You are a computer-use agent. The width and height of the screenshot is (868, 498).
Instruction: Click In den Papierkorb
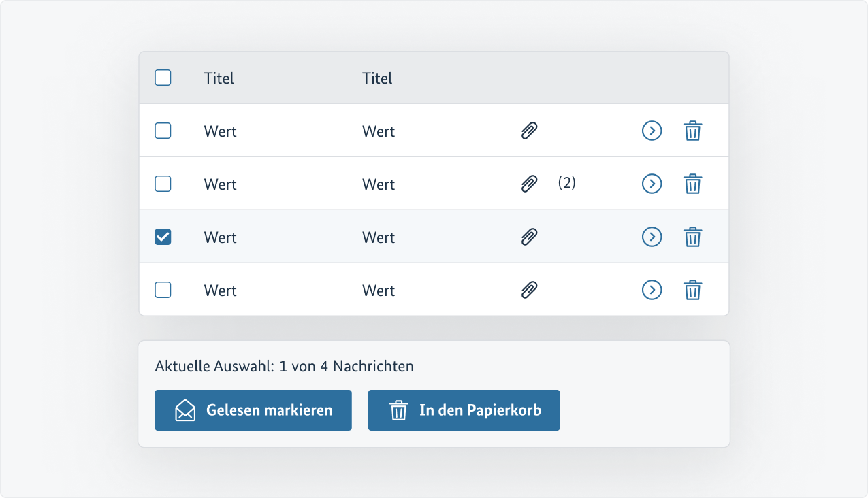tap(464, 410)
